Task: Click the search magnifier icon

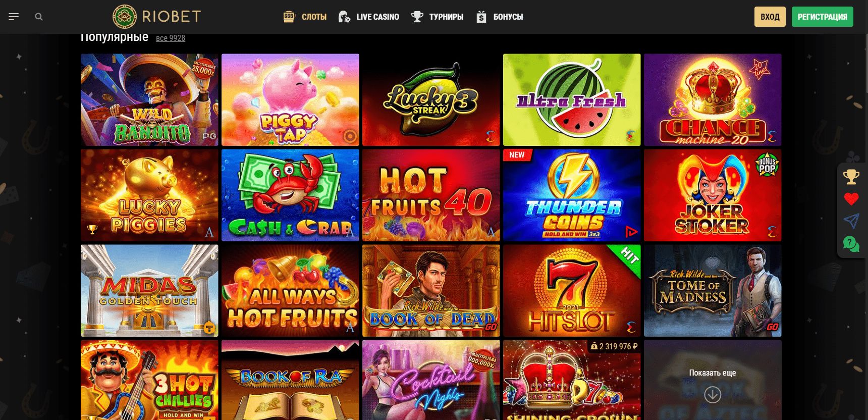Action: tap(39, 17)
